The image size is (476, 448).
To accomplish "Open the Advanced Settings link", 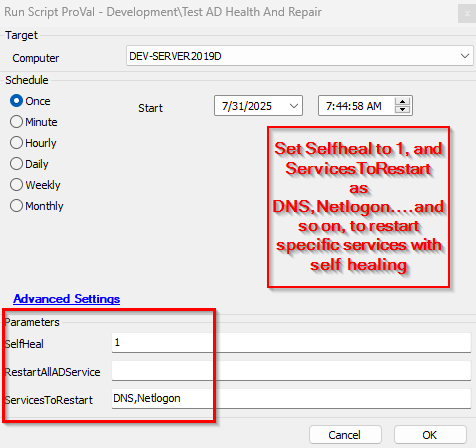I will [x=67, y=299].
